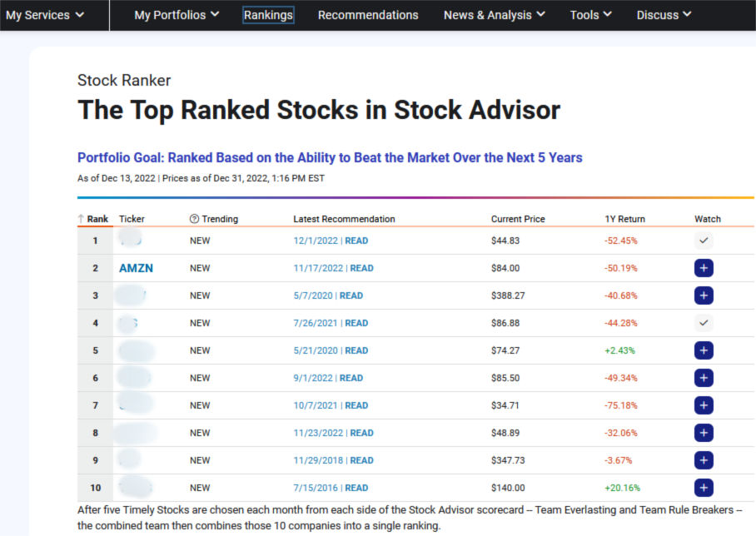Open the My Portfolios dropdown menu
Viewport: 756px width, 536px height.
click(x=177, y=15)
